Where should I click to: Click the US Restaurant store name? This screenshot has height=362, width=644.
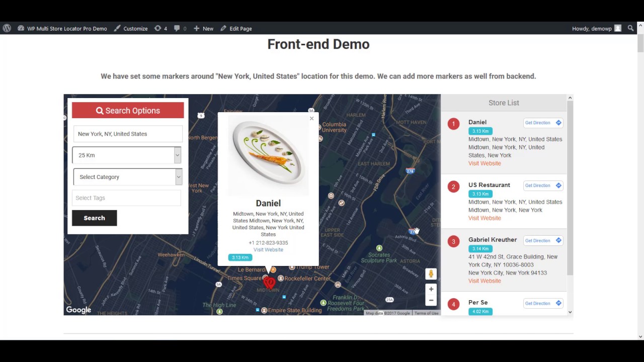(489, 185)
